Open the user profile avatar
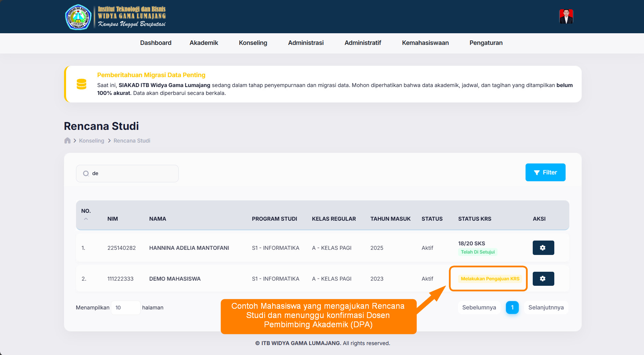This screenshot has height=355, width=644. coord(566,16)
